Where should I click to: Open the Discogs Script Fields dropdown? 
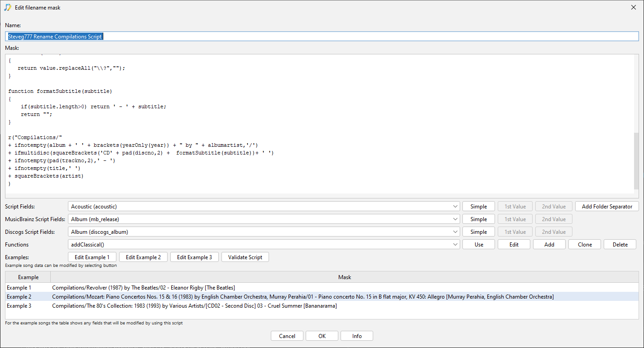tap(264, 232)
